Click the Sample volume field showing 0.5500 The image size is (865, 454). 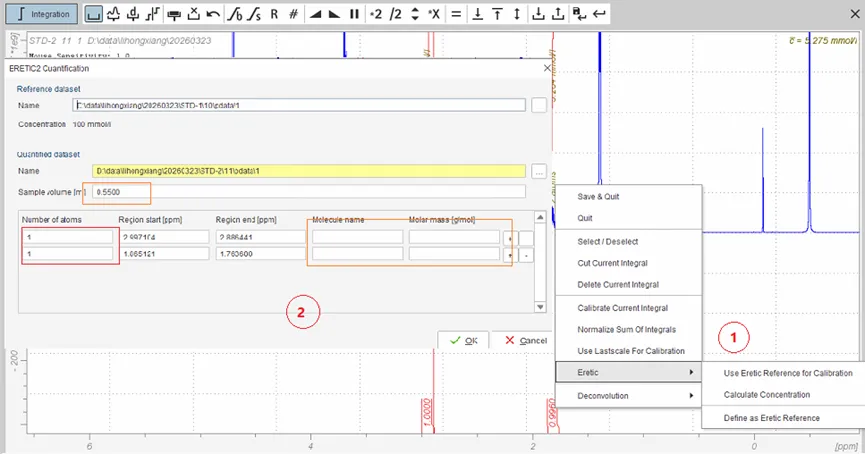pos(308,192)
